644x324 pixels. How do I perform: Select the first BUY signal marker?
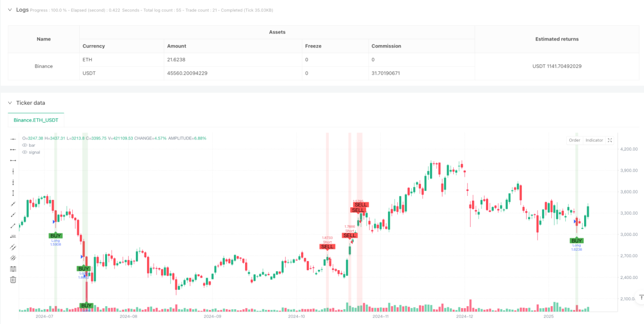coord(55,235)
